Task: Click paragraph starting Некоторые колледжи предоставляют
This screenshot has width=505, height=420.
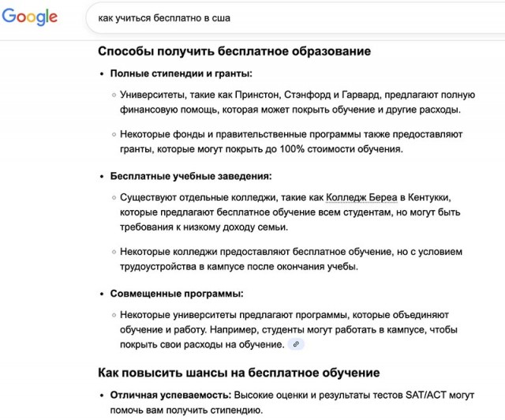Action: pyautogui.click(x=291, y=259)
